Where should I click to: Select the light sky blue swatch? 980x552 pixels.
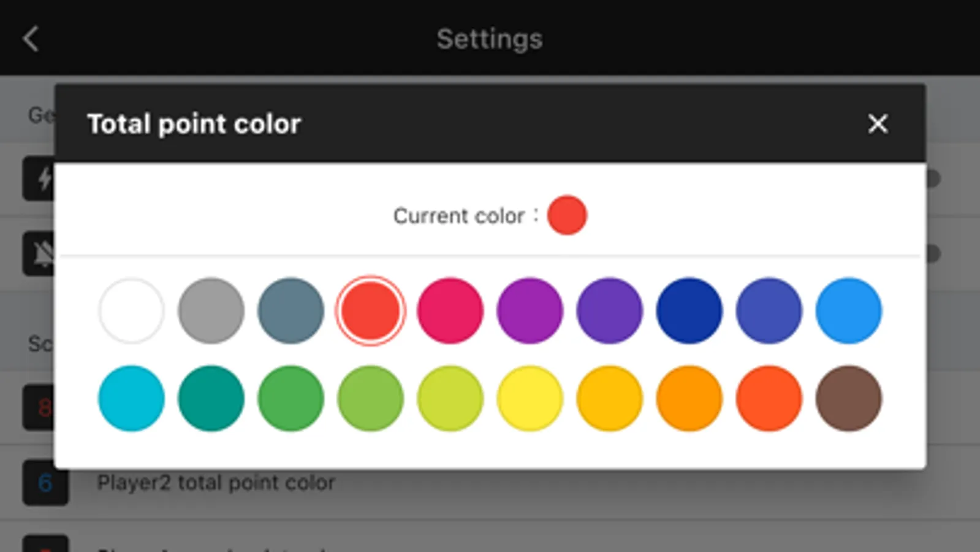click(x=848, y=311)
